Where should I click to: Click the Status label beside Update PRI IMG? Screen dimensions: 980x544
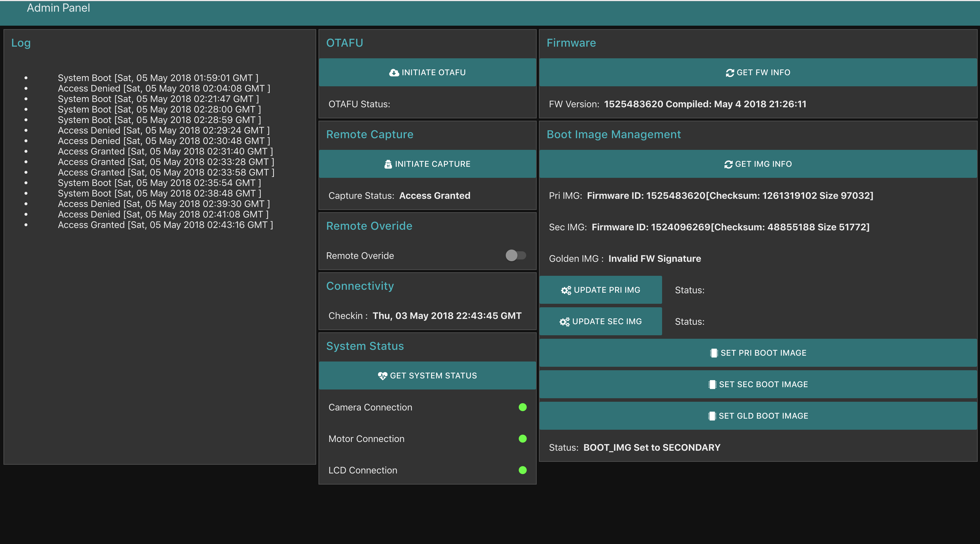point(689,290)
